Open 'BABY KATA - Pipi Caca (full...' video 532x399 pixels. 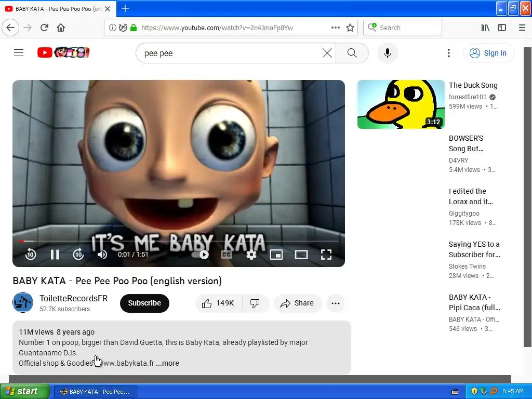[474, 302]
